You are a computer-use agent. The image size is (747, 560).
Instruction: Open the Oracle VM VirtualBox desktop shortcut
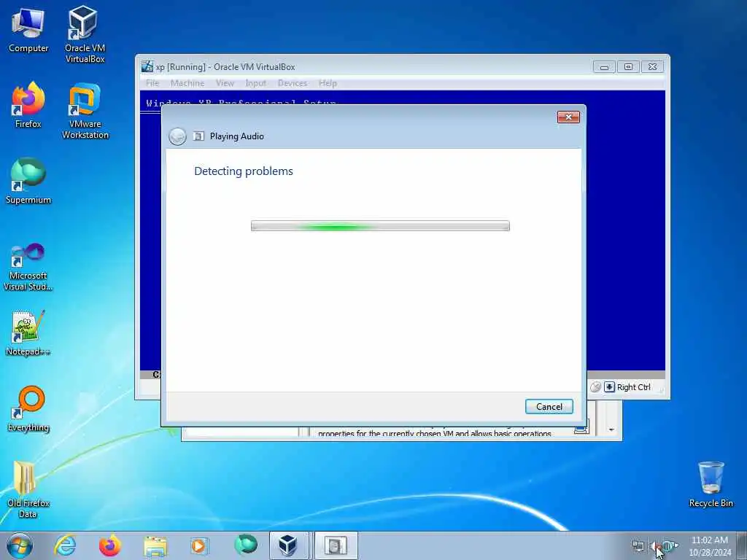pyautogui.click(x=85, y=34)
